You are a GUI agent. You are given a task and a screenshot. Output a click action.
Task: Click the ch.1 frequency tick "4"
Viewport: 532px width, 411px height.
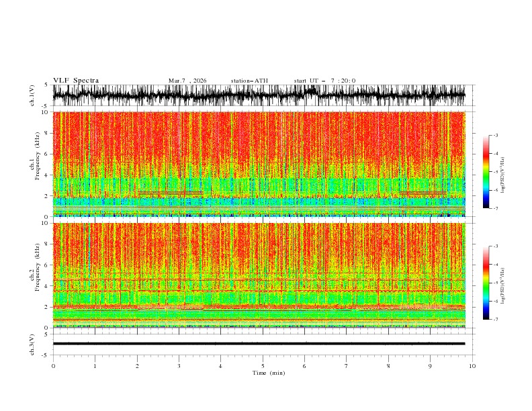pos(47,175)
